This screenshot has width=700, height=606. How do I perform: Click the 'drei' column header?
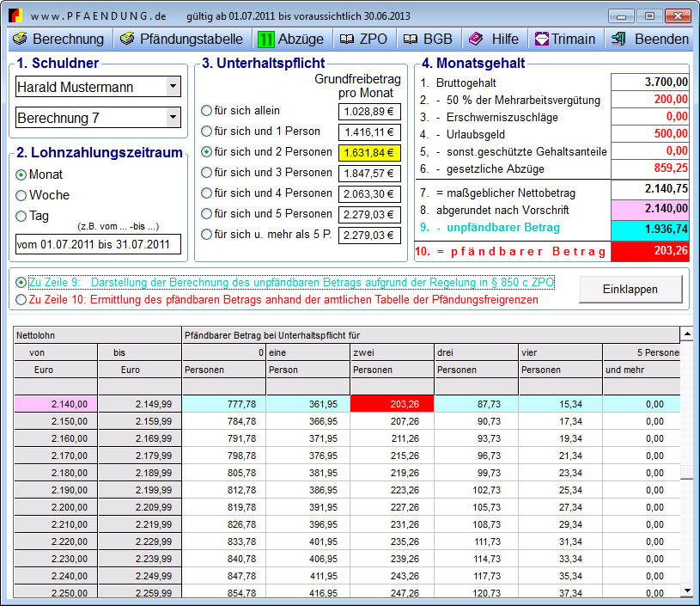[x=477, y=352]
